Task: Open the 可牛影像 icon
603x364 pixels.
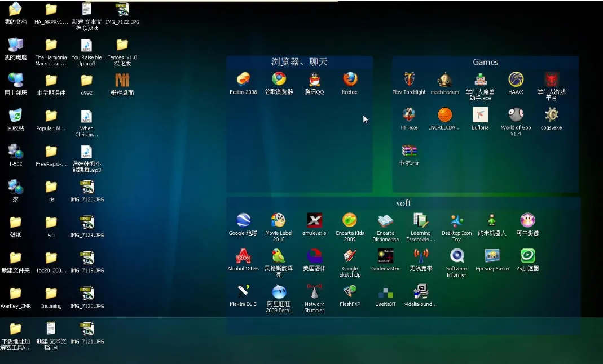Action: (527, 220)
